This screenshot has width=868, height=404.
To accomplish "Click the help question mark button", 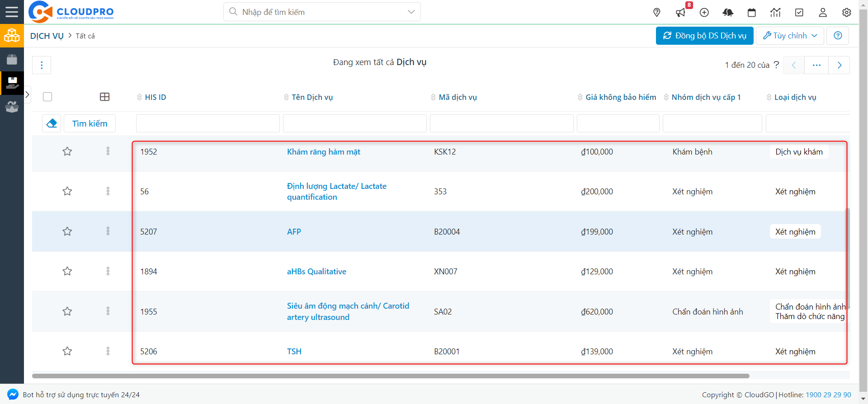I will click(838, 36).
